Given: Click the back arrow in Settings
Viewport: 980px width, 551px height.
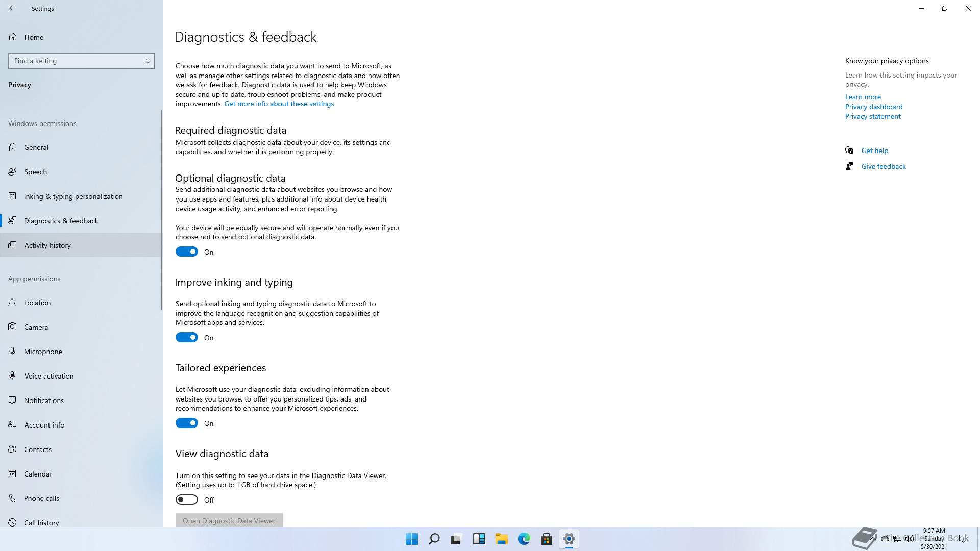Looking at the screenshot, I should (x=12, y=8).
